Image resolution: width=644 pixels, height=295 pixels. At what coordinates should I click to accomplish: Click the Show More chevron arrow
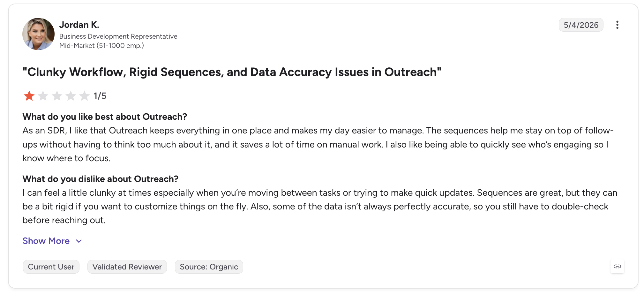point(79,241)
